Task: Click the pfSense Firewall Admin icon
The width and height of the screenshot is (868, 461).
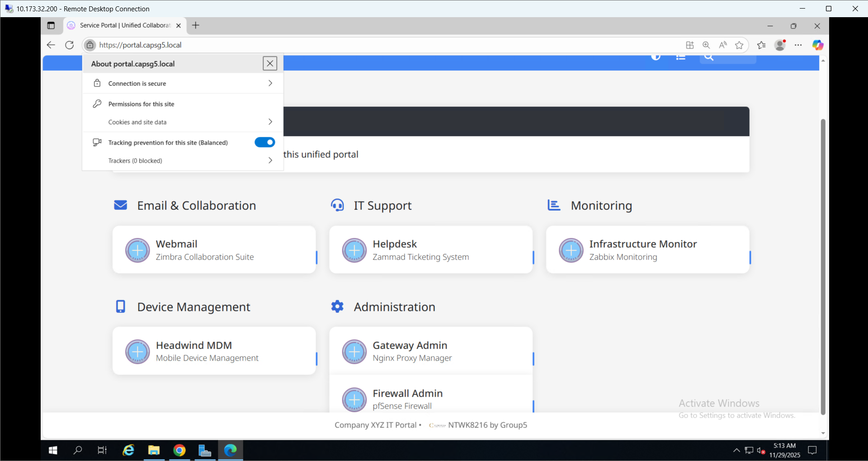Action: click(354, 400)
